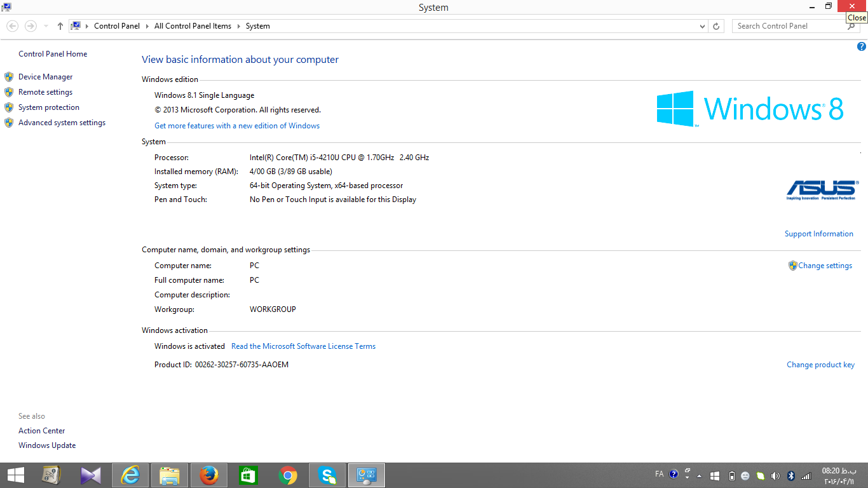The width and height of the screenshot is (868, 488).
Task: Switch to Firefox on the taskbar
Action: (209, 475)
